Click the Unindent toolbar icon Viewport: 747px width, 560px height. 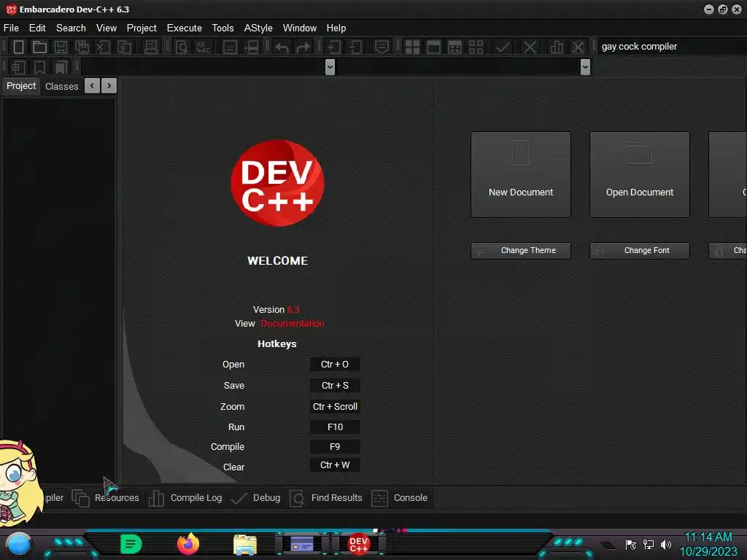tap(355, 47)
